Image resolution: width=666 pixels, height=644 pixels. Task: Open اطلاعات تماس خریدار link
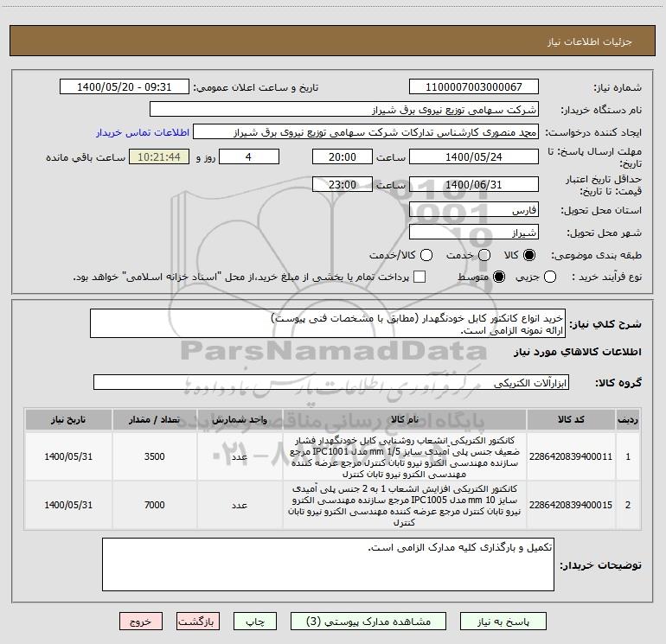(x=143, y=132)
